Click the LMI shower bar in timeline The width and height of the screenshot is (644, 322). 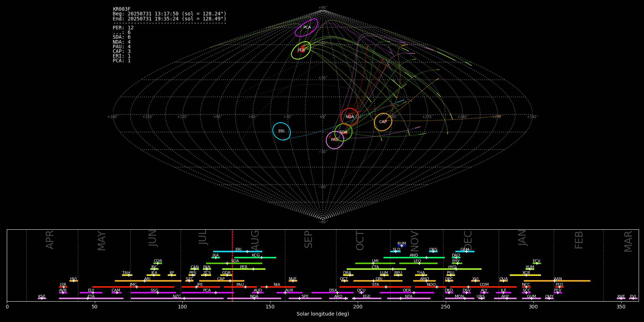375,263
